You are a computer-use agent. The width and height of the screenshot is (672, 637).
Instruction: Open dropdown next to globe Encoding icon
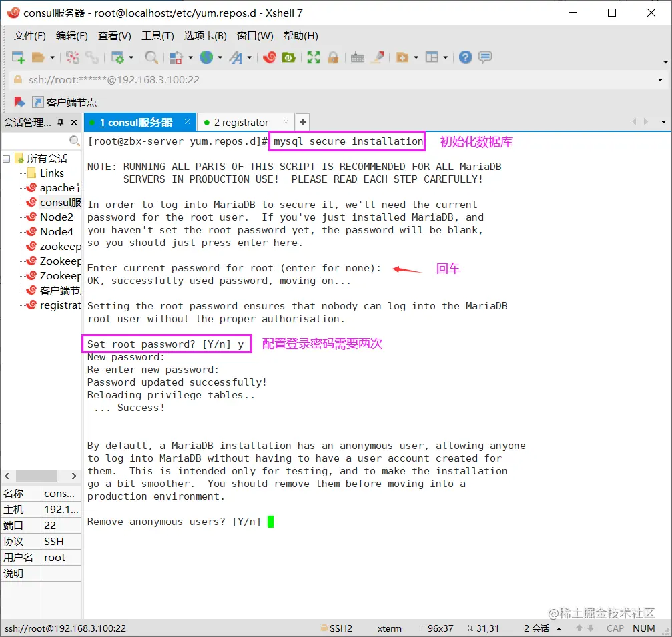pos(220,57)
